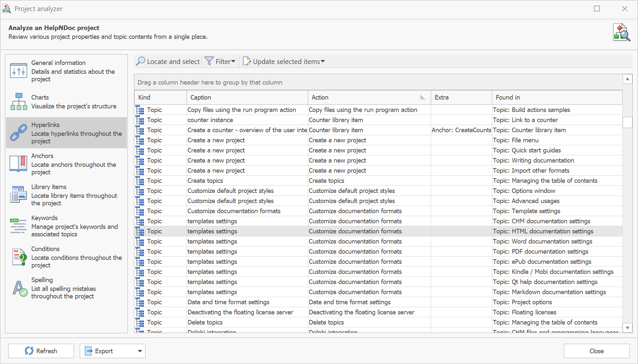Click the Refresh arrows icon
The height and width of the screenshot is (364, 638).
29,351
